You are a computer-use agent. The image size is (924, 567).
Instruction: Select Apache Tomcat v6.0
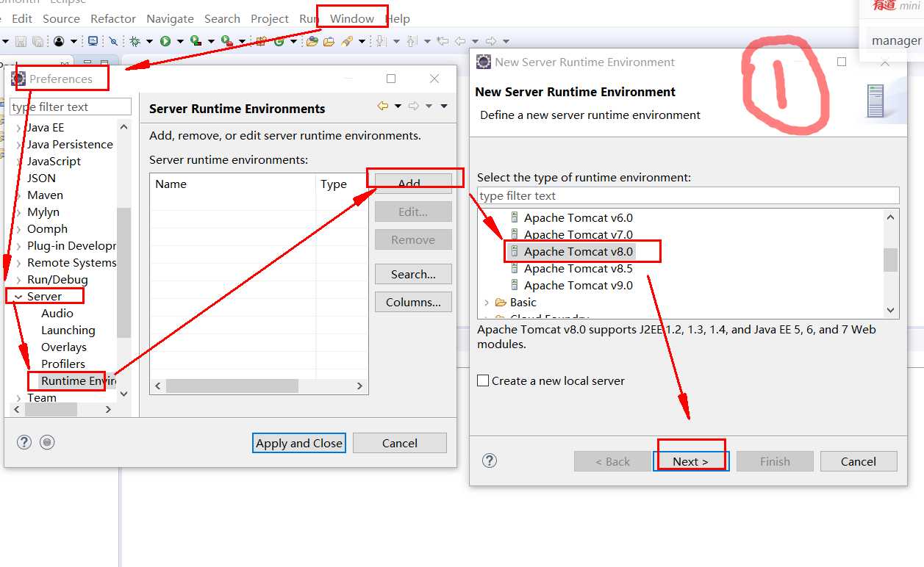[579, 218]
